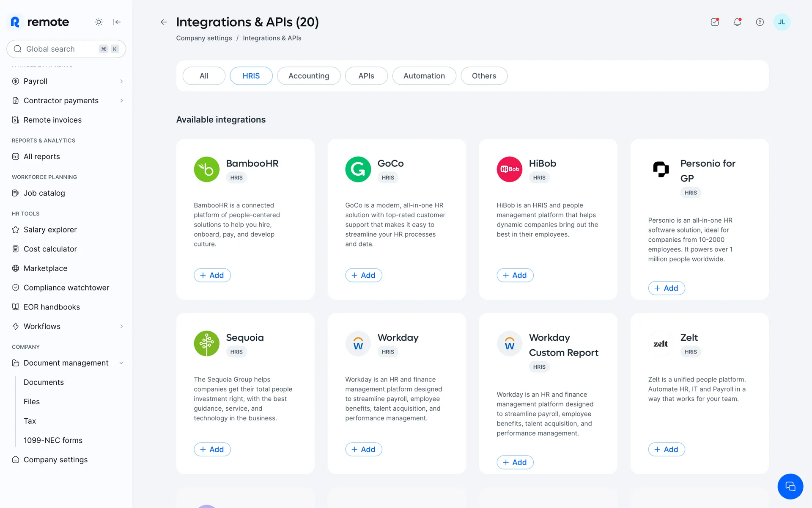Switch to the Automation filter tab

pos(424,76)
